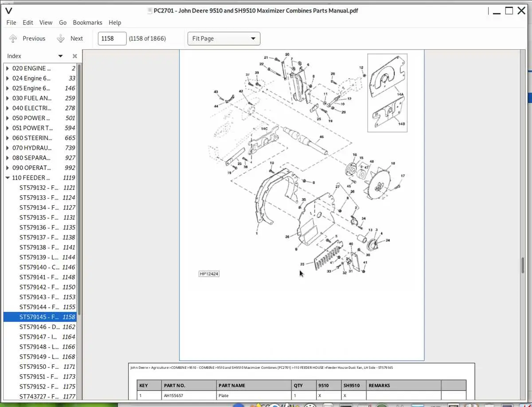
Task: Click the document vertical scrollbar thumb
Action: pos(523,265)
